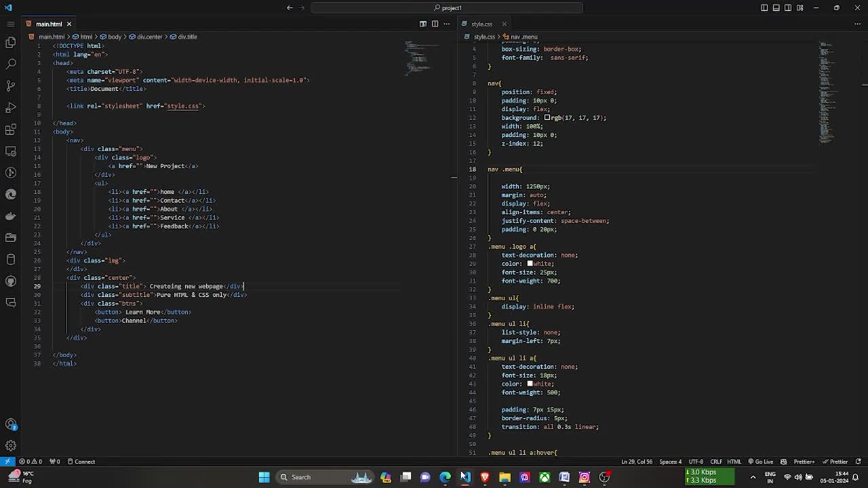Click the white swatch in .menu .logo a

tap(530, 264)
